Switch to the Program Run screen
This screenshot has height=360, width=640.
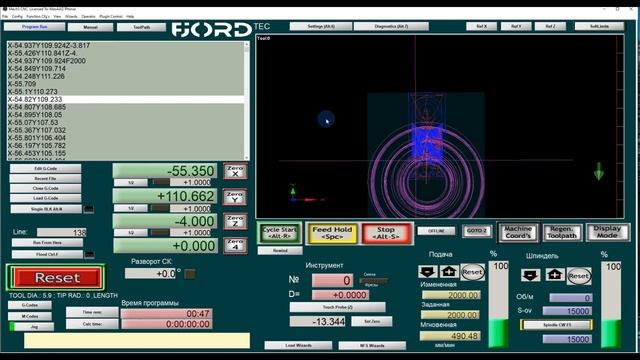point(34,27)
